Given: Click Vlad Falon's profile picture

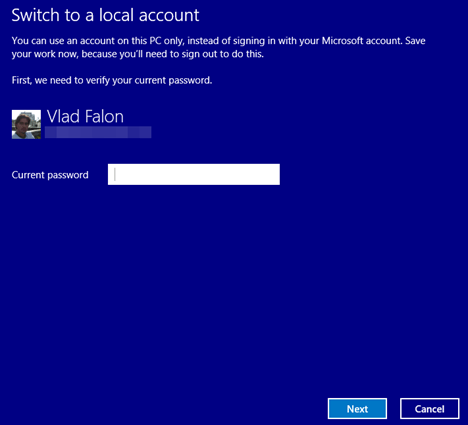Looking at the screenshot, I should click(x=26, y=125).
